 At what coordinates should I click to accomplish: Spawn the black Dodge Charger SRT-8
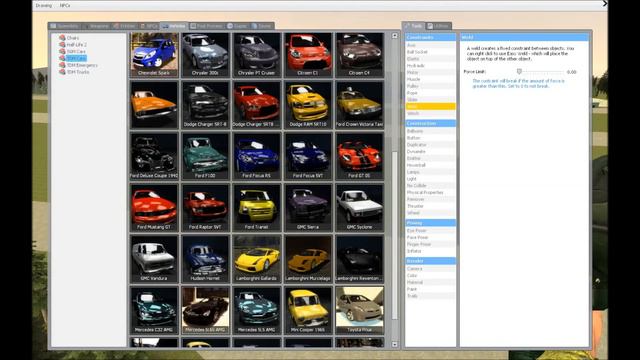(x=206, y=105)
